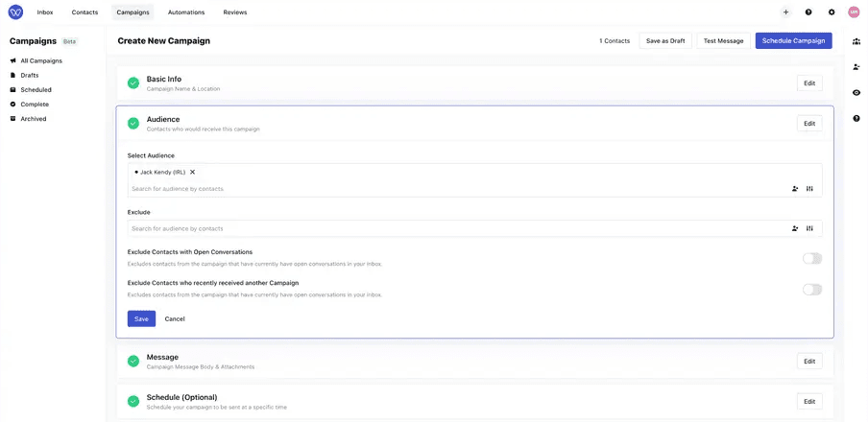Viewport: 868px width, 422px height.
Task: Cancel audience changes
Action: click(175, 318)
